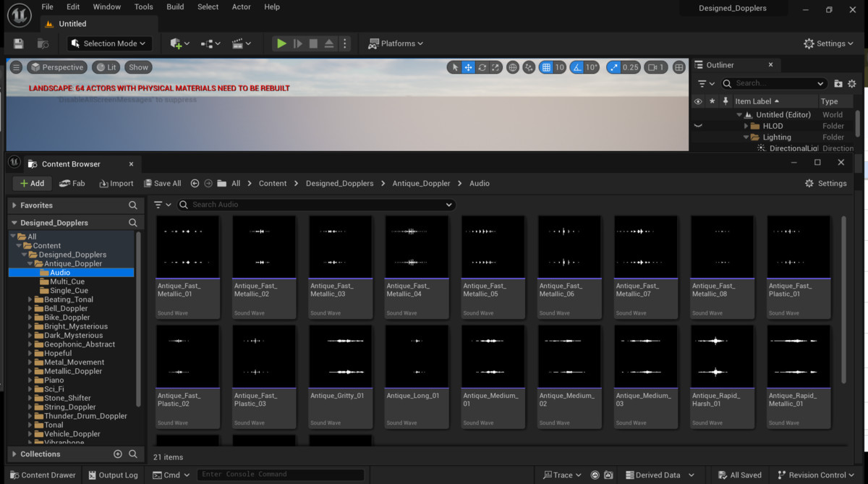Open the Perspective view mode menu
The image size is (868, 484).
[x=57, y=67]
